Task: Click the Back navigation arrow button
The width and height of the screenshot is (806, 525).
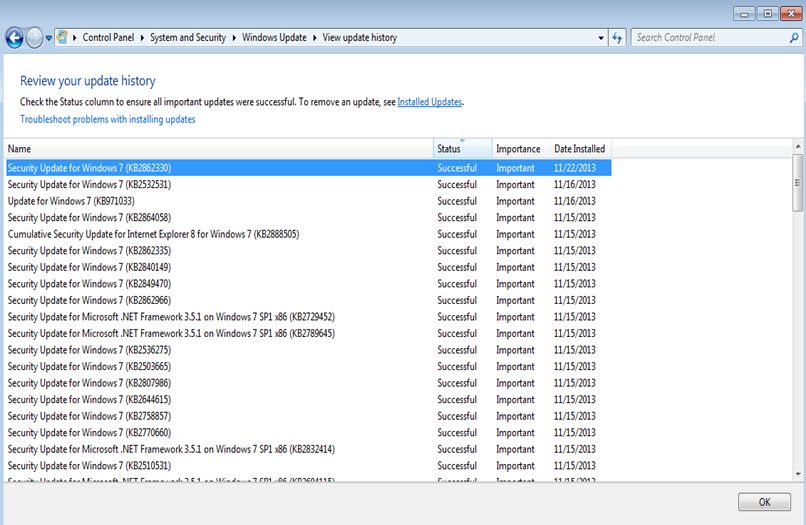Action: tap(14, 38)
